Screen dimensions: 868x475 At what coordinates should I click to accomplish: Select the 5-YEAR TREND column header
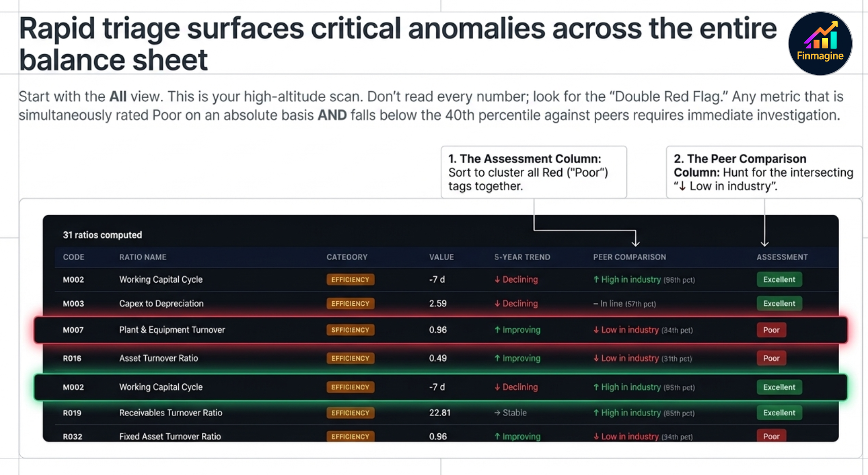[x=521, y=257]
